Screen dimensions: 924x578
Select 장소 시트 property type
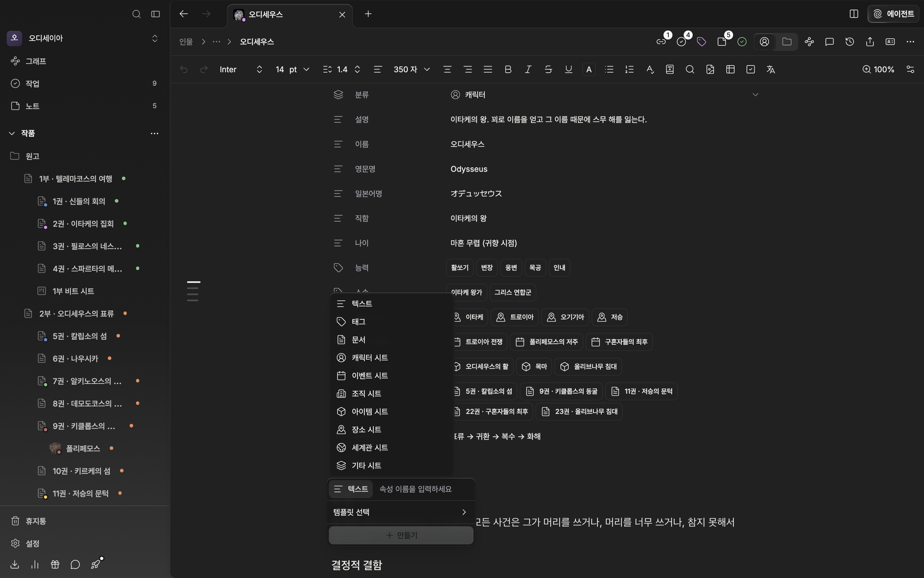[391, 430]
